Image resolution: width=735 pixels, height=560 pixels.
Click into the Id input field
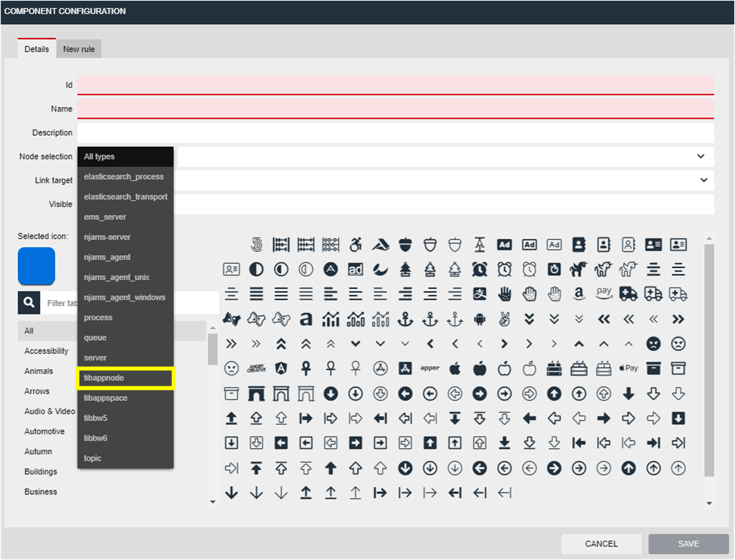point(395,85)
